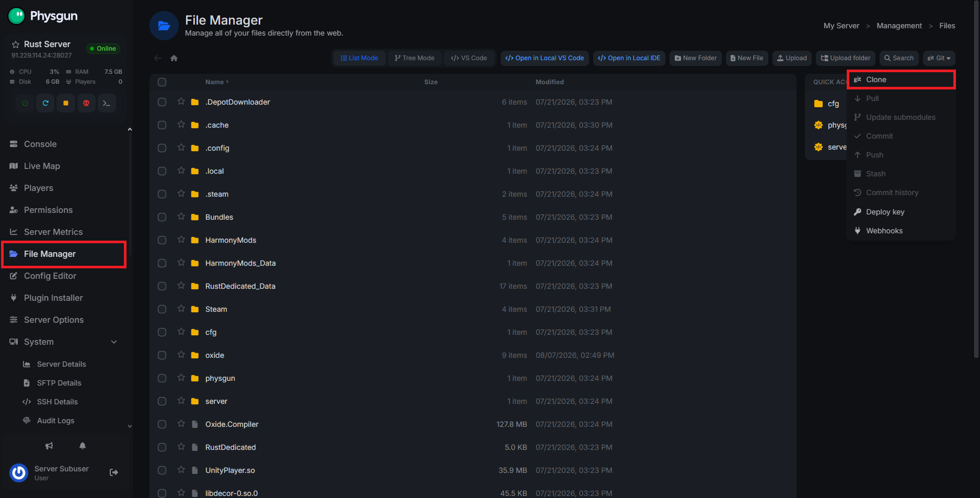
Task: Click the New File button
Action: click(x=747, y=58)
